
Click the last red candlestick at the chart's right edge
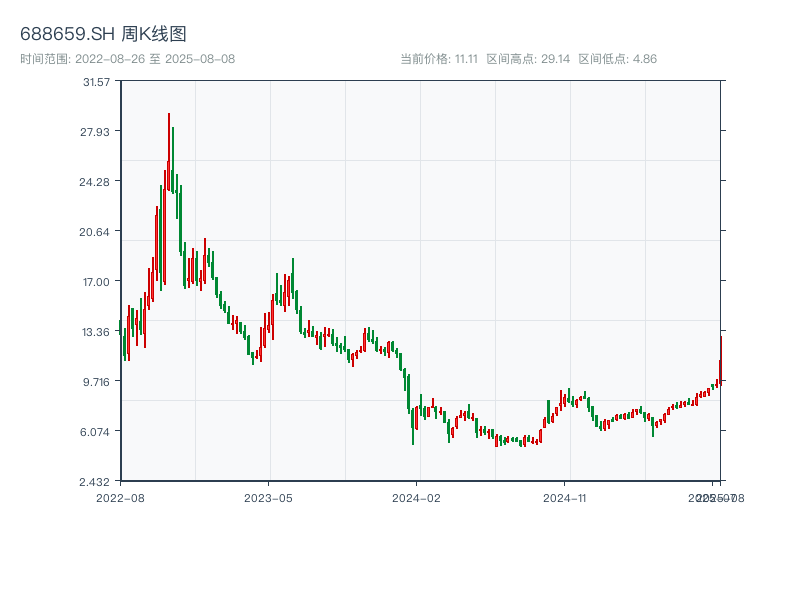(721, 360)
